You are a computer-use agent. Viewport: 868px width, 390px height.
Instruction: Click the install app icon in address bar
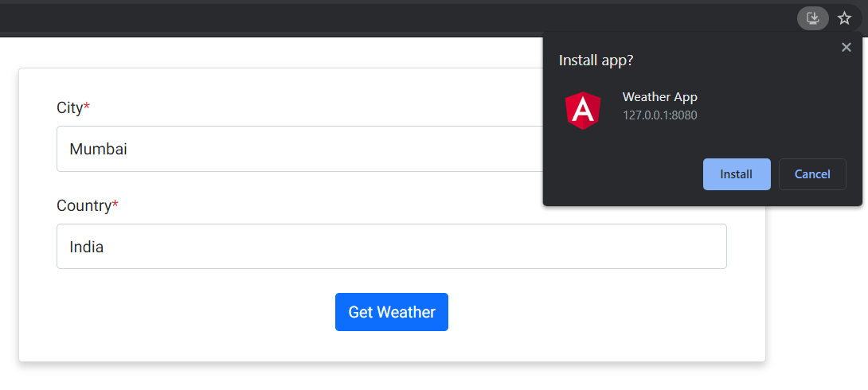click(x=812, y=18)
